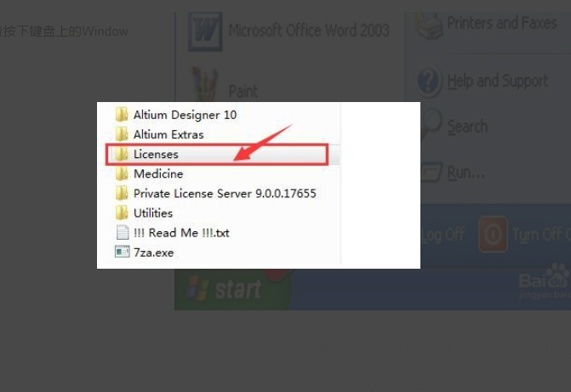Click the Turn Off Computer power icon

(493, 234)
